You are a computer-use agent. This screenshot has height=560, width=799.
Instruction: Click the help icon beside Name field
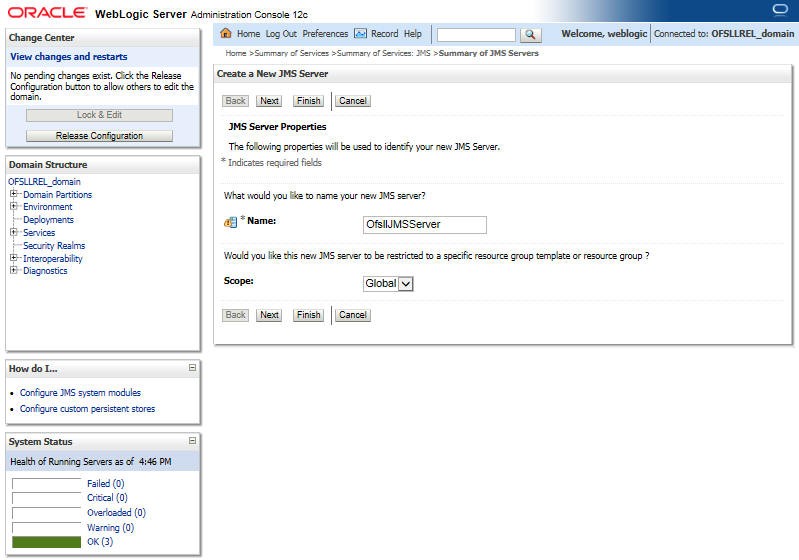tap(230, 222)
